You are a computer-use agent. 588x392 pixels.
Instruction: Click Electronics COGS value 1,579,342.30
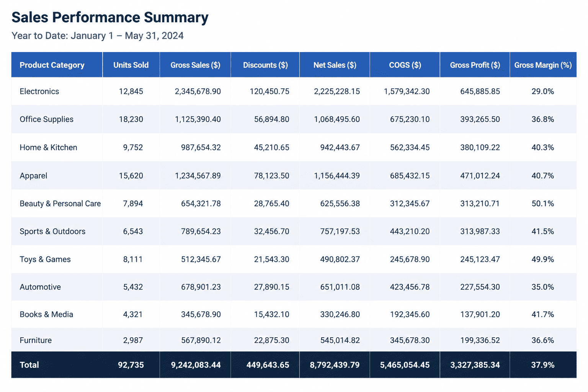(x=407, y=91)
